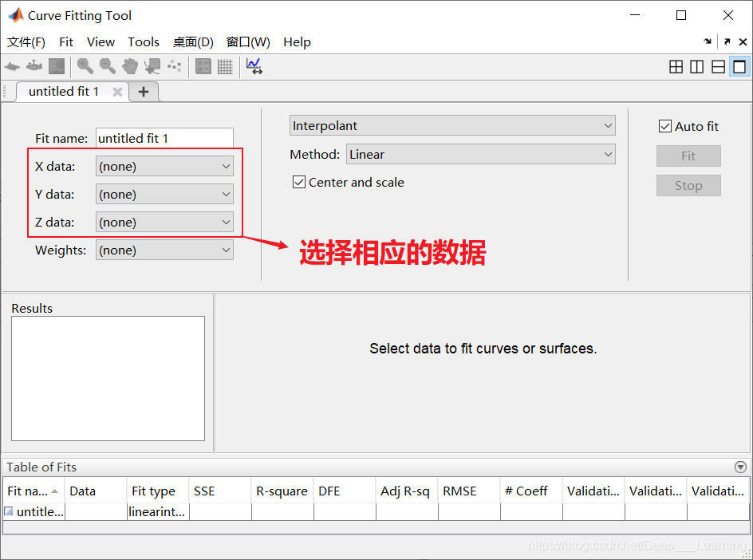The height and width of the screenshot is (560, 753).
Task: Switch to the 2x2 pane layout
Action: tap(676, 67)
